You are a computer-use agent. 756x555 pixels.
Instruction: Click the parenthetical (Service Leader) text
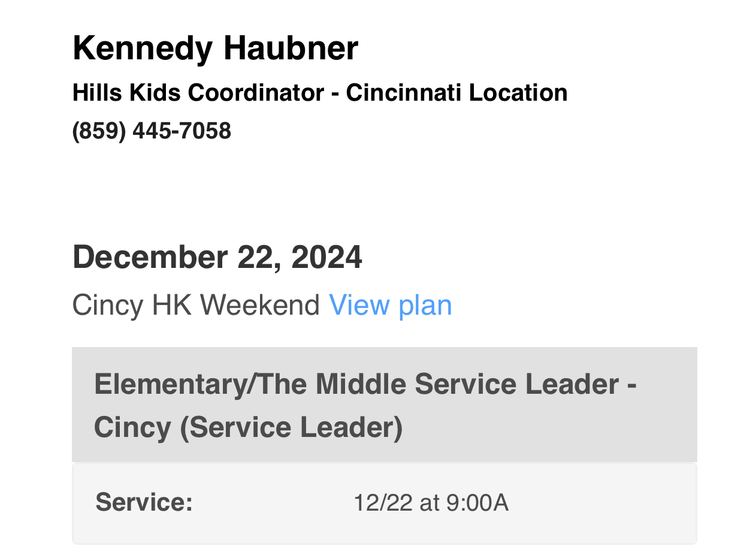(291, 428)
